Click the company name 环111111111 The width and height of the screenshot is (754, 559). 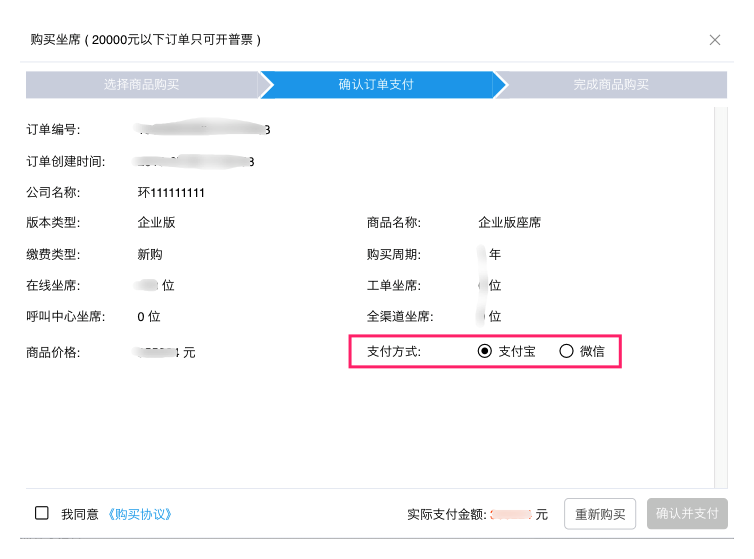(171, 193)
